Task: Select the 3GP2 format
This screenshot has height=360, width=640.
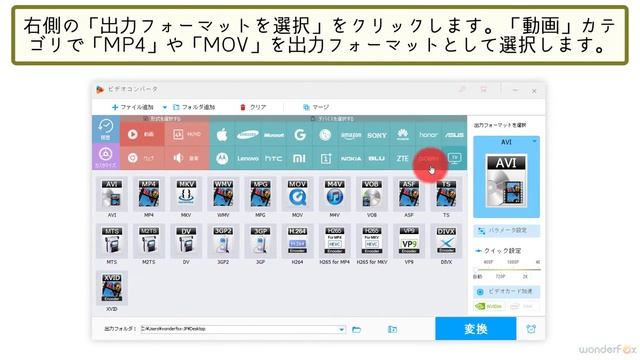Action: [x=223, y=241]
